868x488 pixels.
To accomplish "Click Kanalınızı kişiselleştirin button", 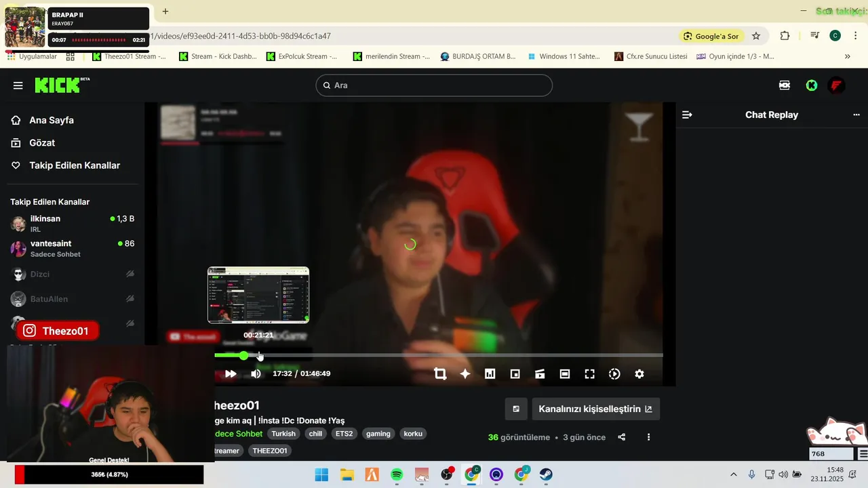I will 595,409.
